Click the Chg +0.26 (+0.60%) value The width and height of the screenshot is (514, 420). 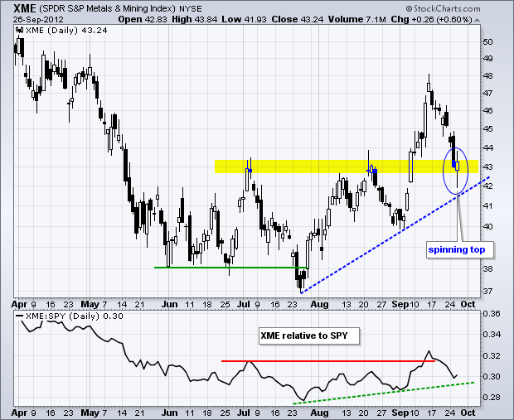coord(431,19)
